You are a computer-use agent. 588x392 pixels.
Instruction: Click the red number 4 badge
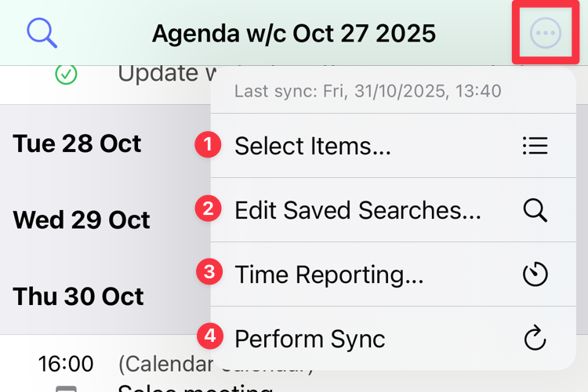pos(208,337)
